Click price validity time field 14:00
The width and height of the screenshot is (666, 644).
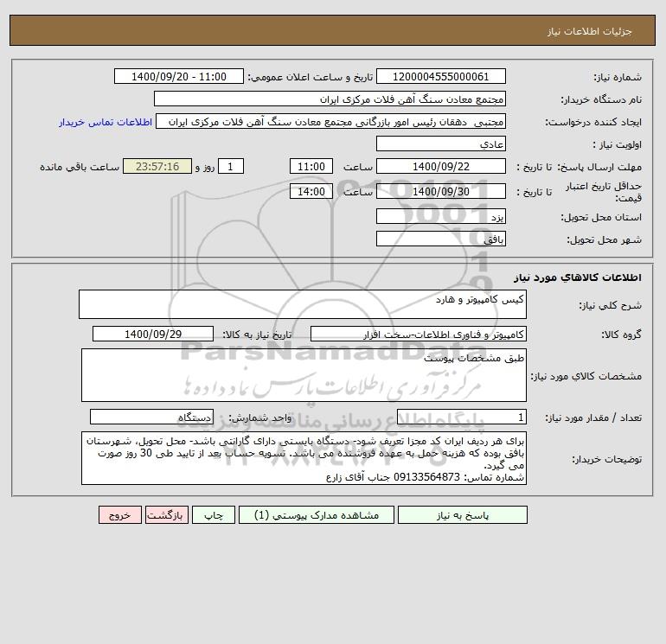tap(311, 191)
